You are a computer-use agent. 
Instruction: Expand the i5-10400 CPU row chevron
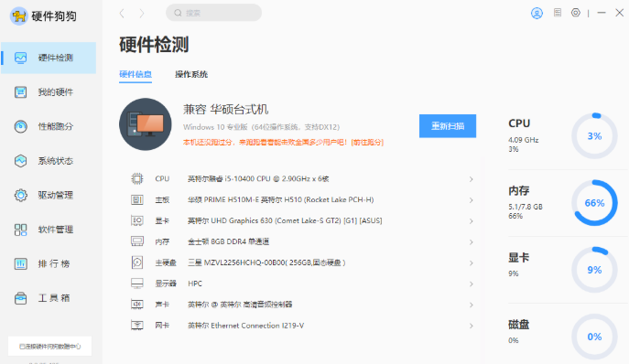[x=472, y=179]
